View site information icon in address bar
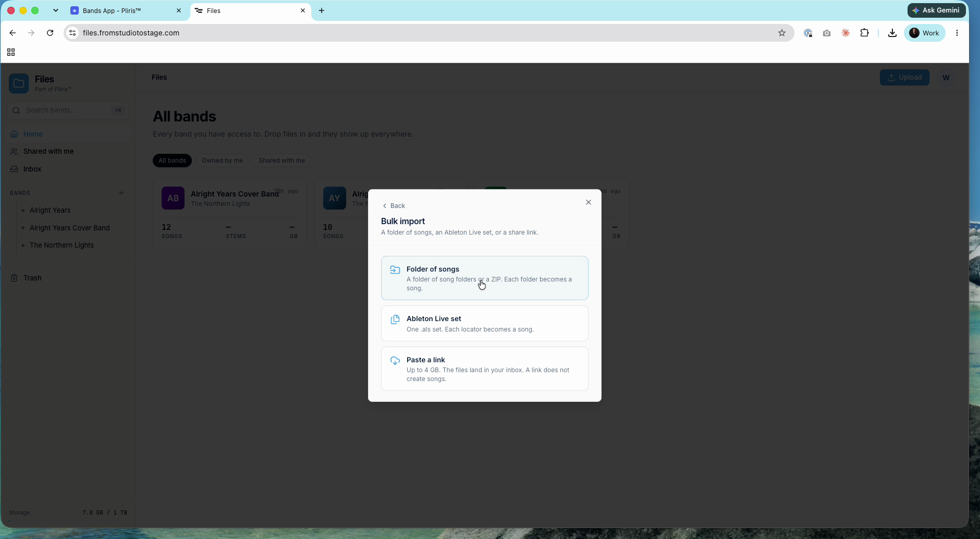The image size is (980, 539). [72, 33]
